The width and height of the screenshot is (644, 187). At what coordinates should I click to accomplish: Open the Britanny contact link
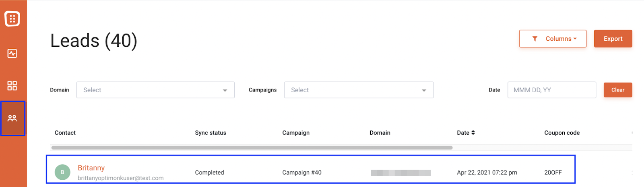(91, 168)
